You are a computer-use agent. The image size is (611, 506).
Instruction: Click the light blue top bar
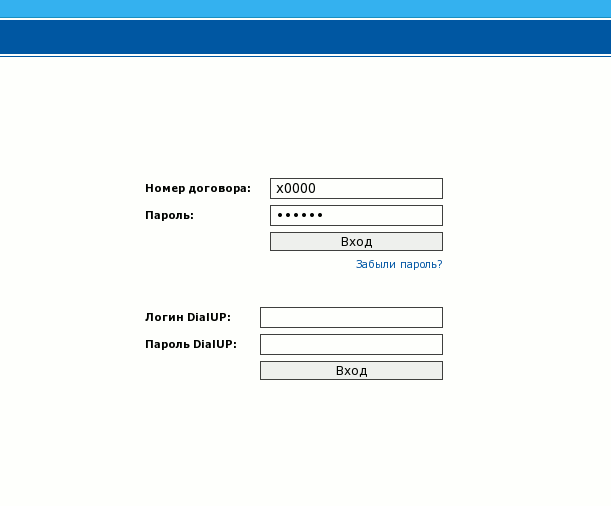pos(305,8)
